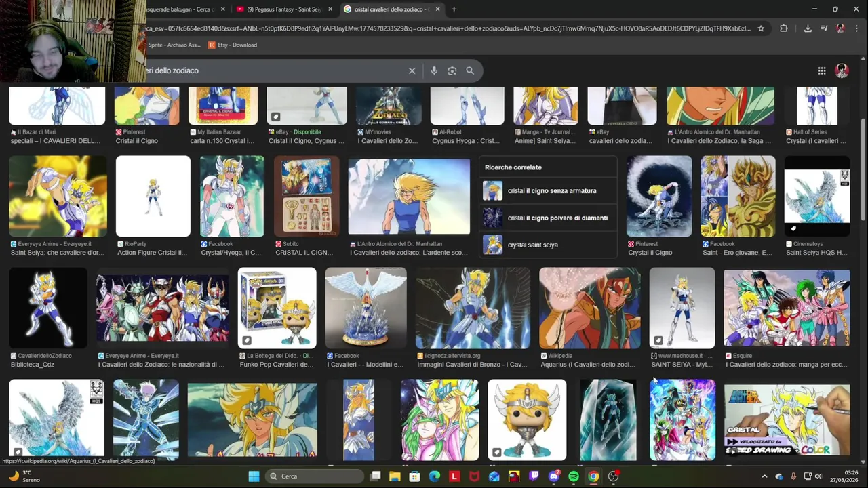This screenshot has width=868, height=488.
Task: Click Pinterest 'Crystal il Cigno' caption
Action: click(x=650, y=253)
